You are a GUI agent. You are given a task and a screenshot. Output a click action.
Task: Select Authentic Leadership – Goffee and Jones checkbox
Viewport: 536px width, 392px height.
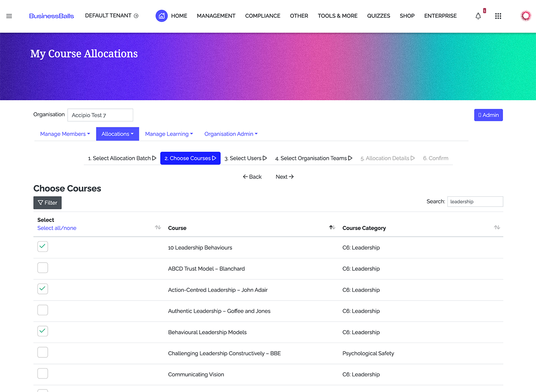coord(43,310)
